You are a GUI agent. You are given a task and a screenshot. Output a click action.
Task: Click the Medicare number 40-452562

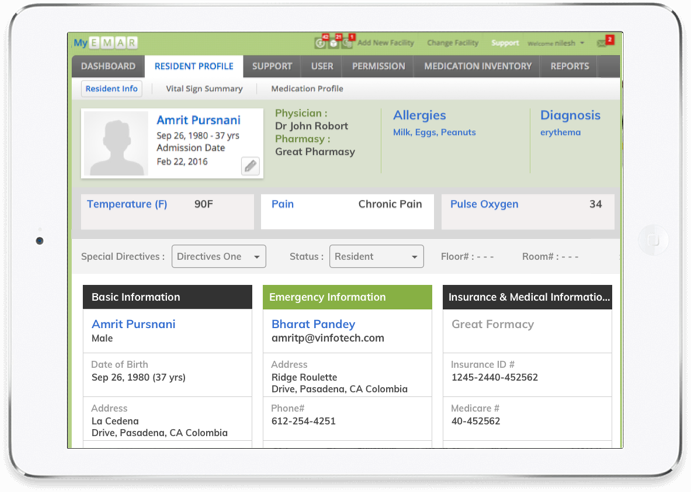point(476,421)
